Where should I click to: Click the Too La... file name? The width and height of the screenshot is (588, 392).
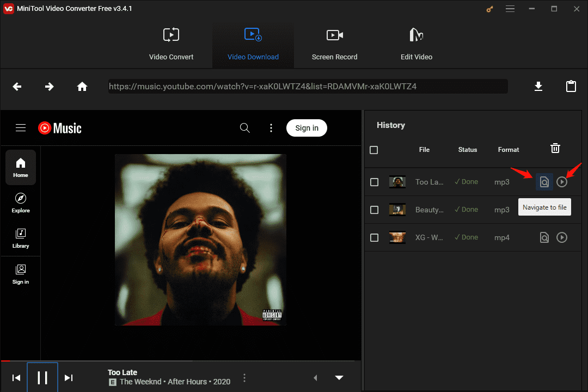tap(430, 182)
